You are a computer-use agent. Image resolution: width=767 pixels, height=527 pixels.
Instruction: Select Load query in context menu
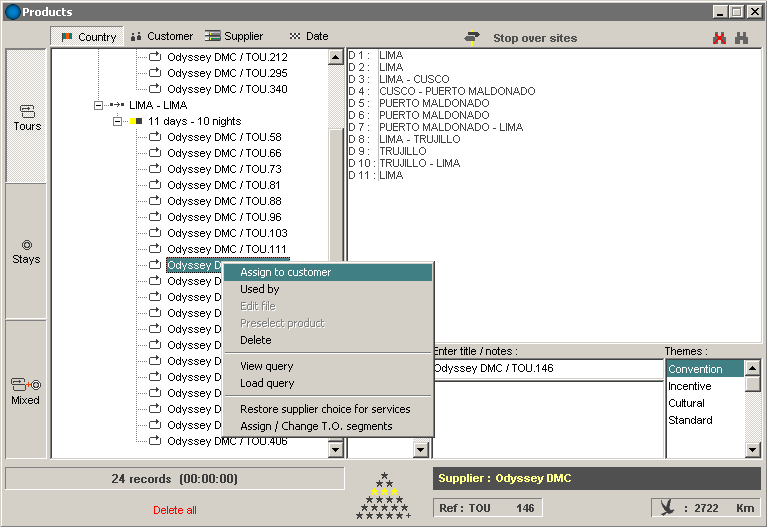[x=267, y=383]
